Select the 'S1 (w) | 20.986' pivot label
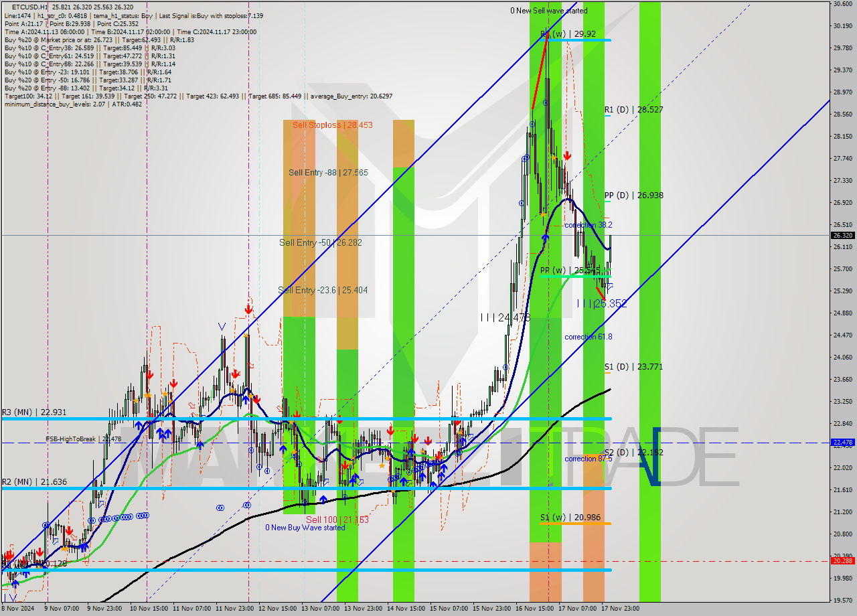This screenshot has height=616, width=857. [570, 518]
